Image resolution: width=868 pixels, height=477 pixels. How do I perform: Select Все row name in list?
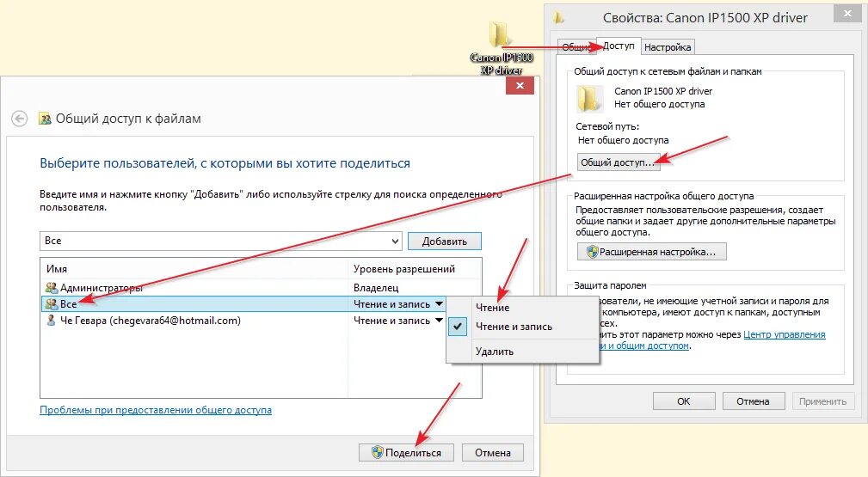pyautogui.click(x=69, y=303)
